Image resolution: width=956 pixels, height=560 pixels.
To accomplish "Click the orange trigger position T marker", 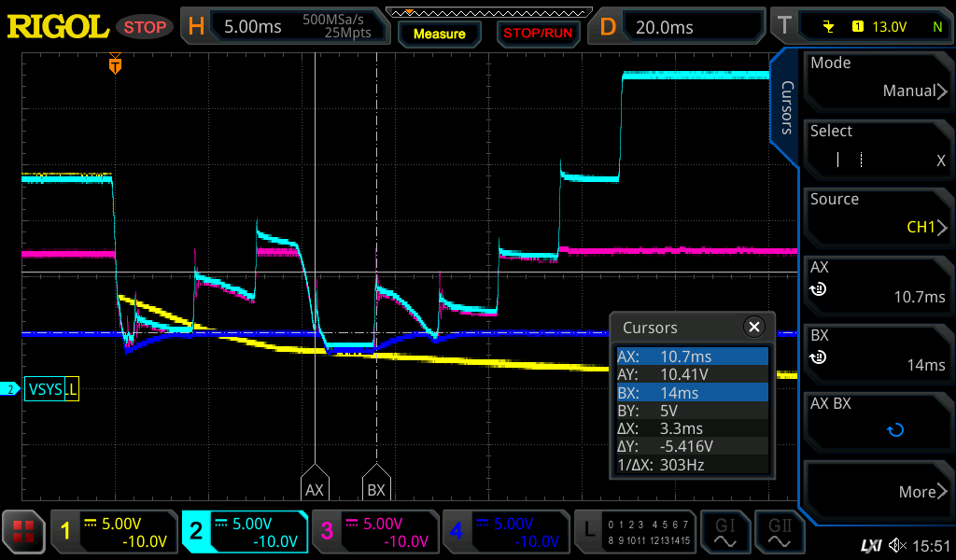I will click(x=115, y=63).
